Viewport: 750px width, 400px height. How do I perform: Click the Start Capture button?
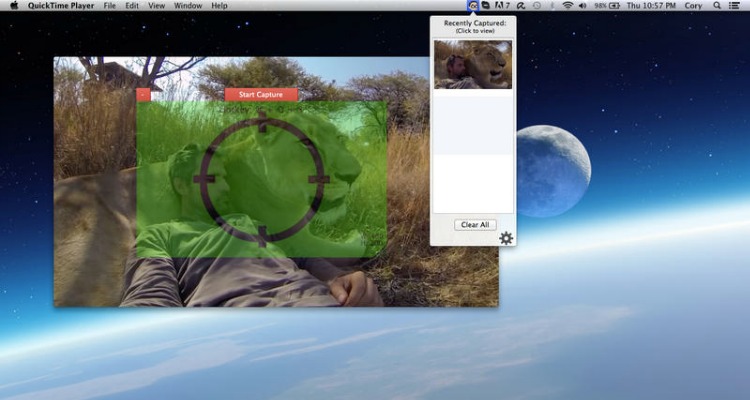coord(261,94)
